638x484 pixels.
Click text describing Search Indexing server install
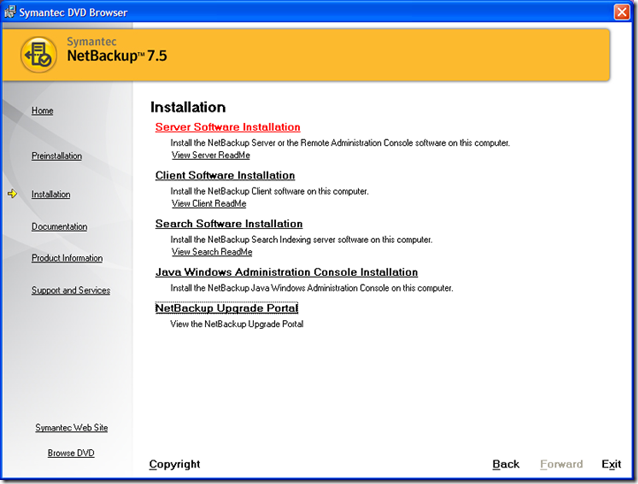(301, 240)
